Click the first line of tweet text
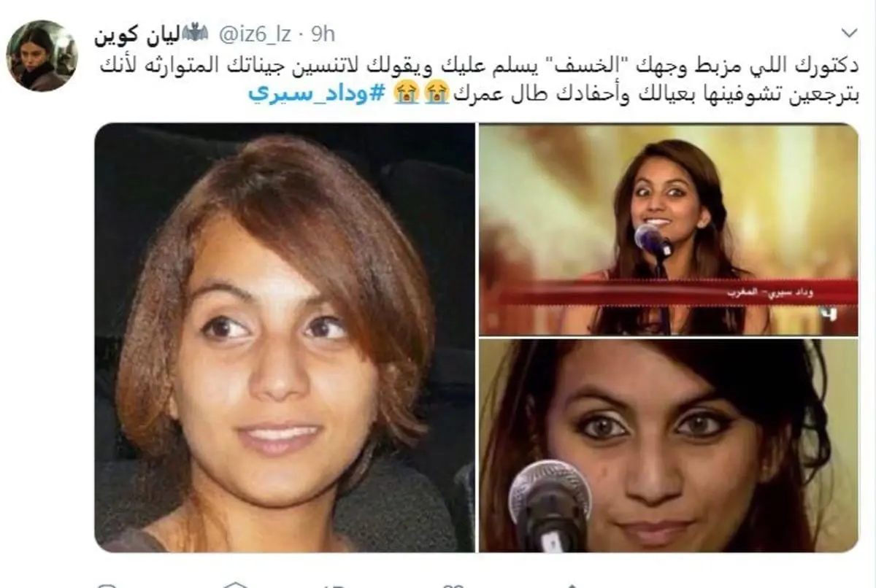This screenshot has width=876, height=588. coord(480,67)
